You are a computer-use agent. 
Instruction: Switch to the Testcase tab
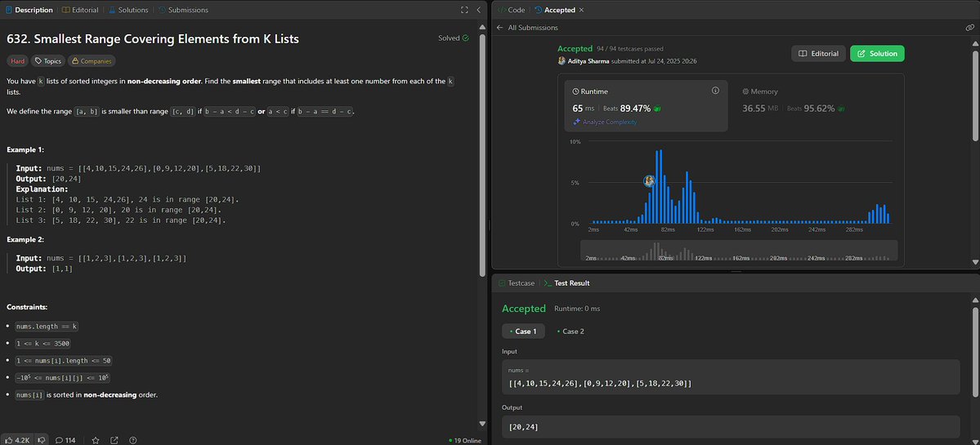[517, 283]
